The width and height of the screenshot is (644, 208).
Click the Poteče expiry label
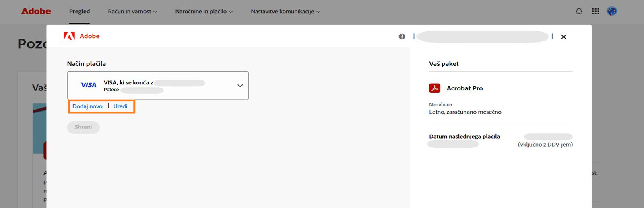[x=111, y=90]
